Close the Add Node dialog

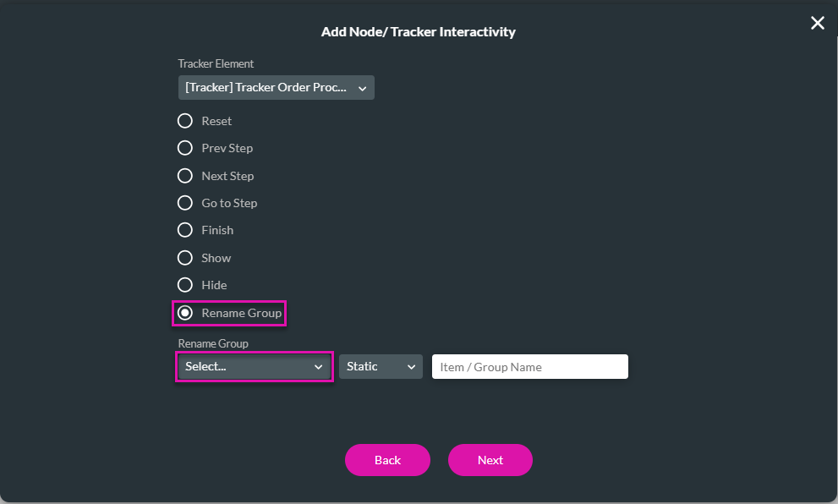tap(818, 24)
